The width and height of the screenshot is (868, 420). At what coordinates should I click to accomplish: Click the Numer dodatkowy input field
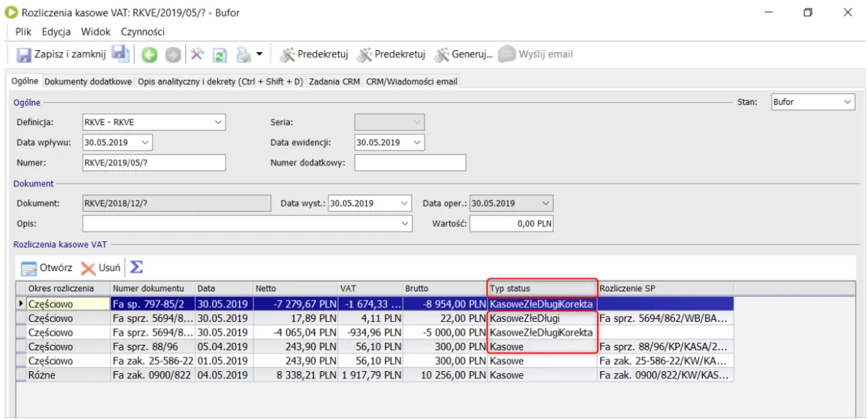point(410,163)
